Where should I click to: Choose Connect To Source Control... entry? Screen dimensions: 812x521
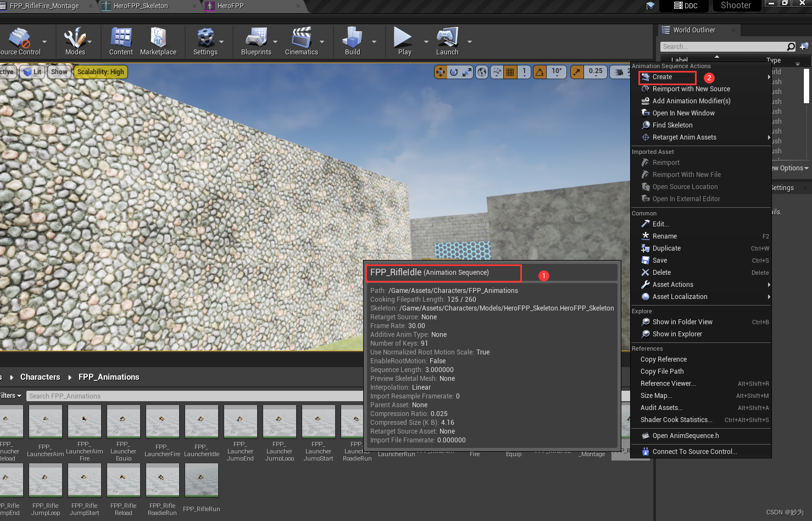pyautogui.click(x=701, y=452)
